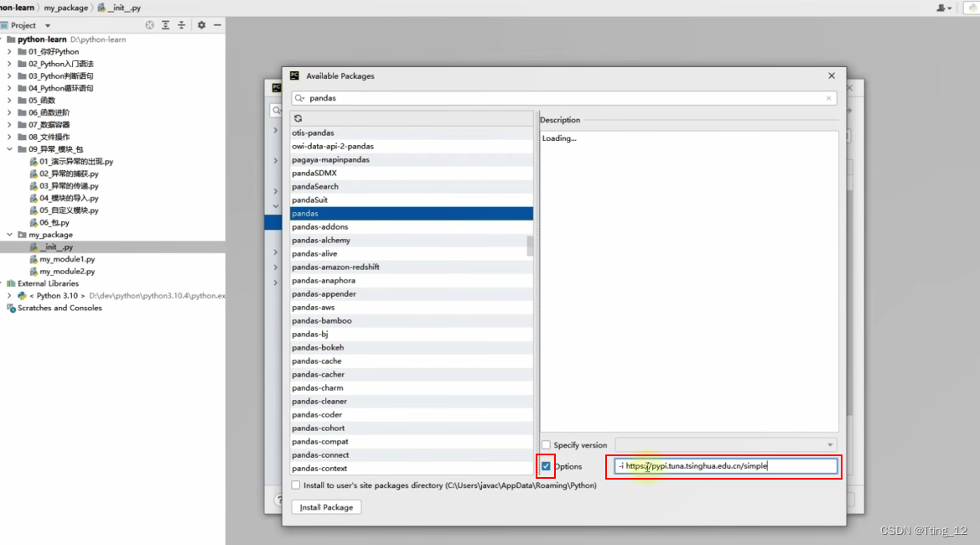The width and height of the screenshot is (980, 545).
Task: Select pandaSuit package
Action: tap(412, 200)
